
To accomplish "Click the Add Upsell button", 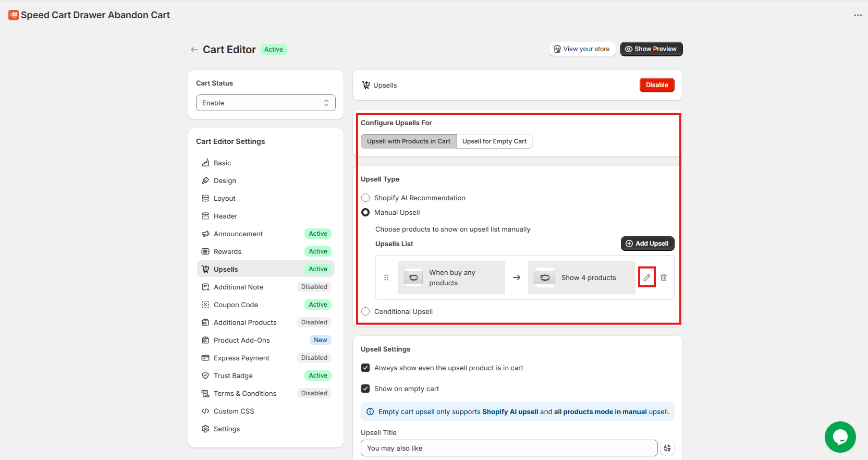I will [647, 244].
